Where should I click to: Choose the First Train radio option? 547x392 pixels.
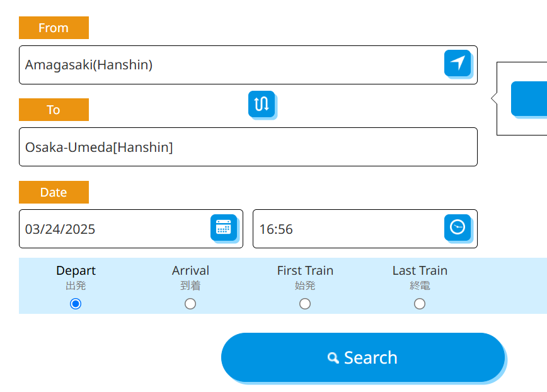coord(305,304)
